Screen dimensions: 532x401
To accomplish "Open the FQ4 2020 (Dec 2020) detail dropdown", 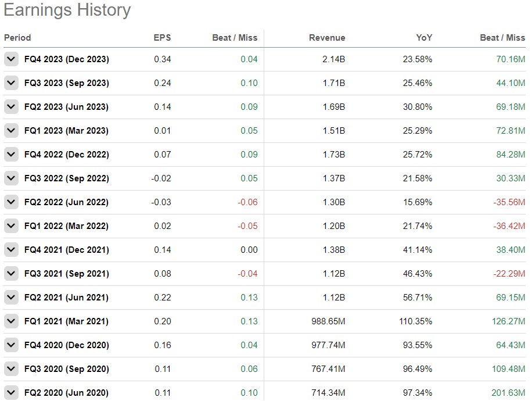I will pos(11,345).
